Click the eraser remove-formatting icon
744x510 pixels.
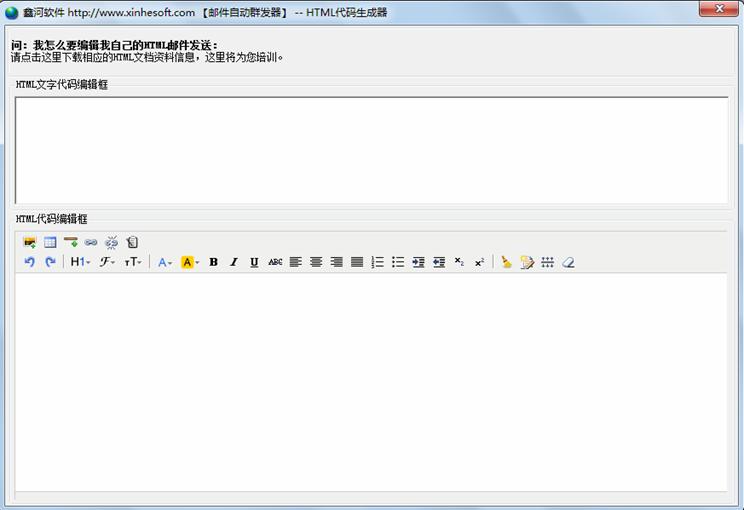[568, 262]
